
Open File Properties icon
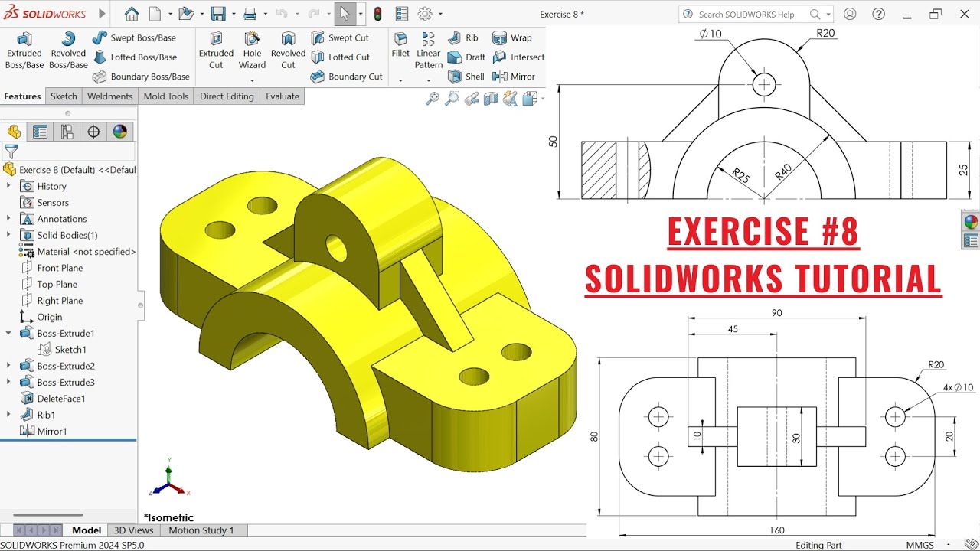[x=401, y=14]
